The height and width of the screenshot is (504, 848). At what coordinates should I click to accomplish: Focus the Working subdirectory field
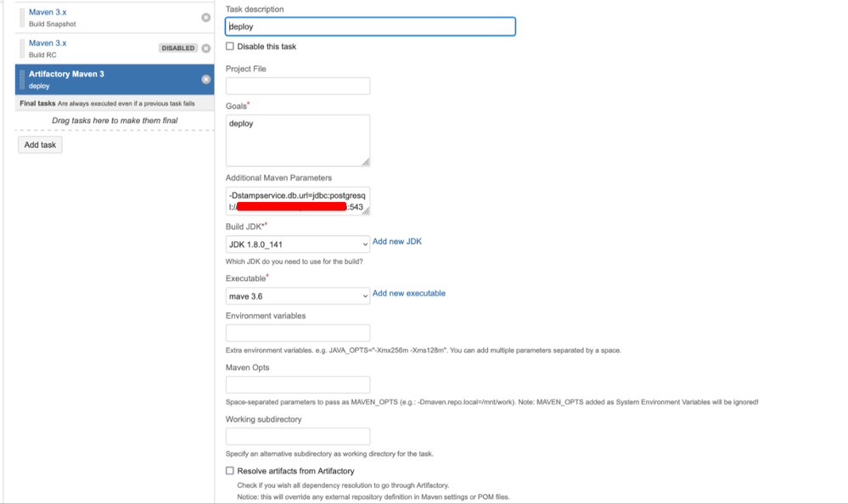click(298, 436)
